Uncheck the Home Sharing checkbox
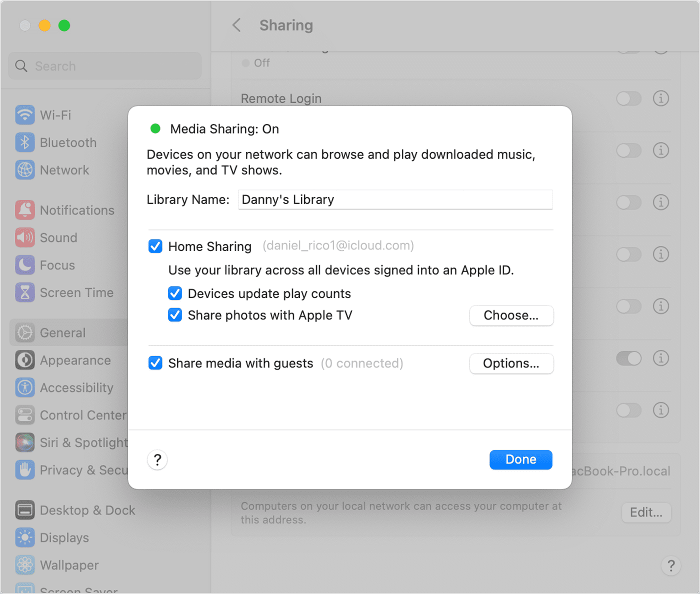Viewport: 700px width, 594px height. point(155,246)
